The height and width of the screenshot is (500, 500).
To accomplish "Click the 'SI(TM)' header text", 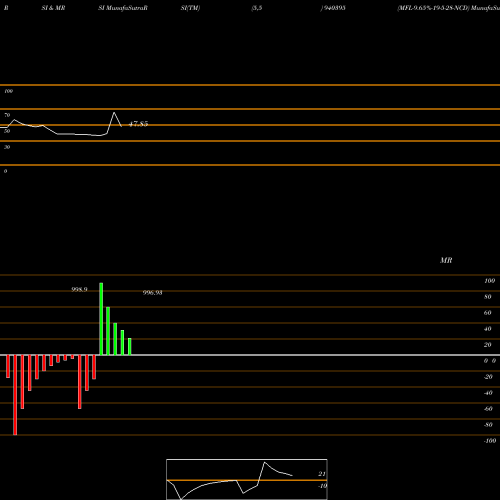I will click(190, 8).
